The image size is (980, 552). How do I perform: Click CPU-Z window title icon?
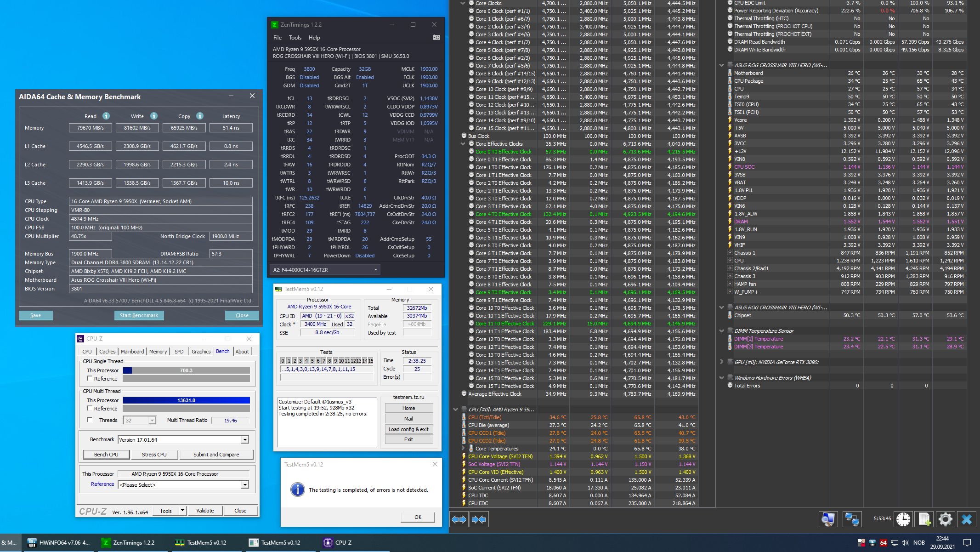point(80,339)
